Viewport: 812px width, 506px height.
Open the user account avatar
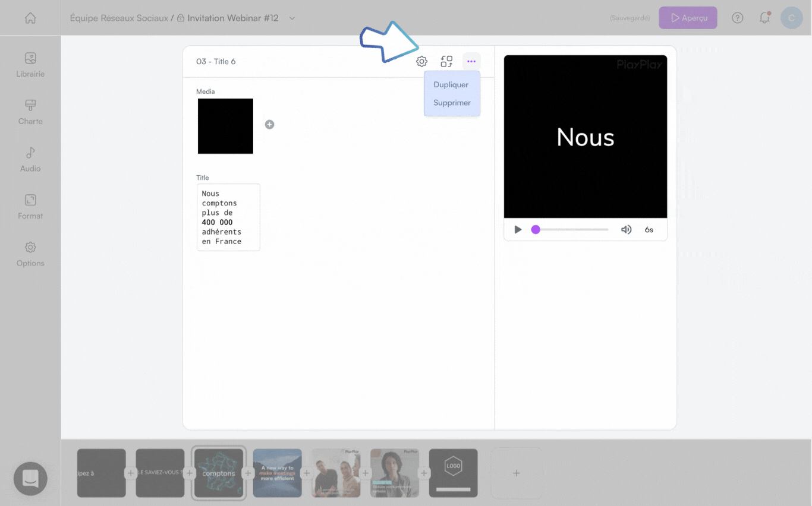791,18
